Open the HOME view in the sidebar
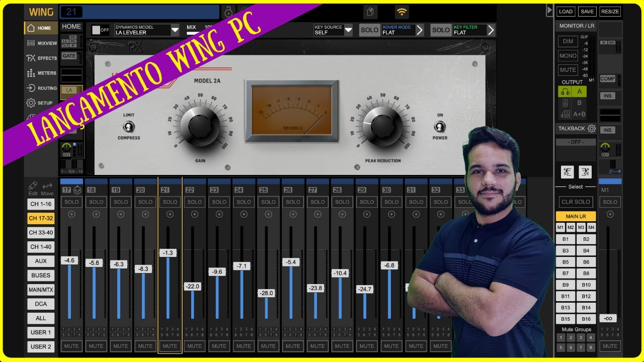This screenshot has height=362, width=644. pos(41,28)
